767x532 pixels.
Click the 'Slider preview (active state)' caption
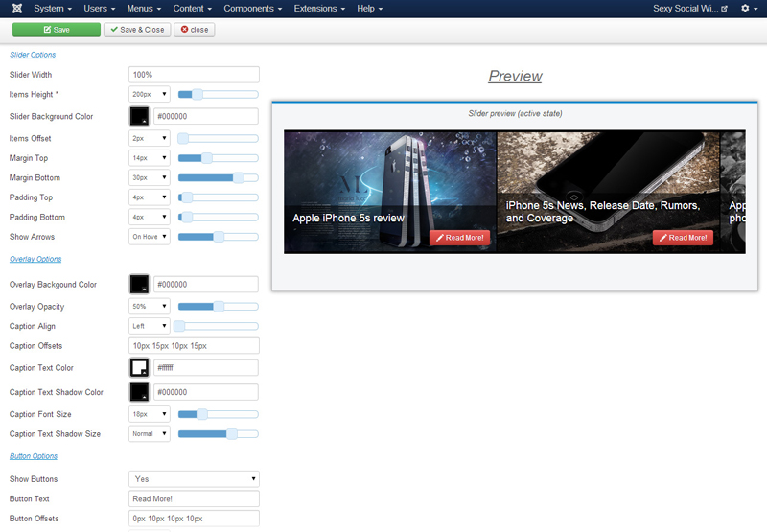[515, 113]
